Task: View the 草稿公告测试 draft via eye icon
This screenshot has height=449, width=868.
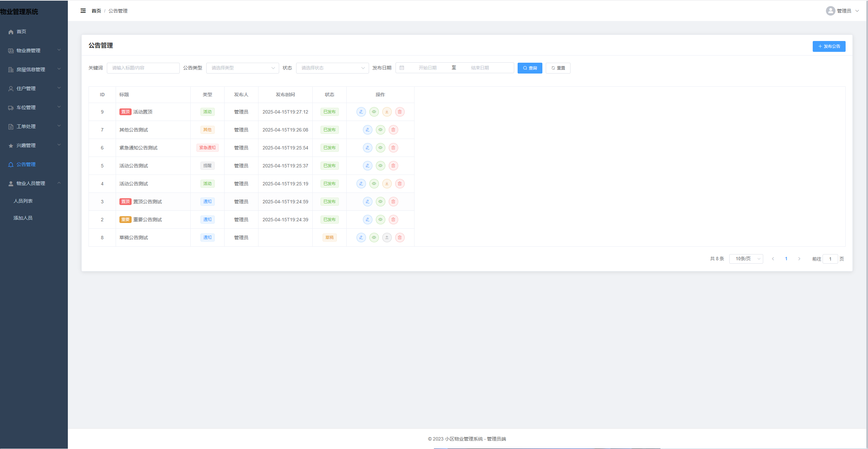Action: 374,238
